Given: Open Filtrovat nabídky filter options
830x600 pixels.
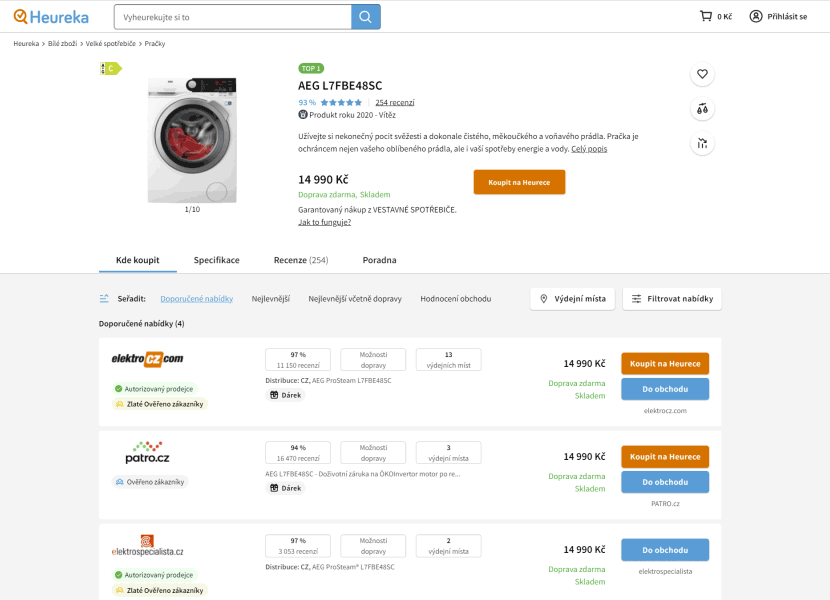Looking at the screenshot, I should click(x=671, y=299).
